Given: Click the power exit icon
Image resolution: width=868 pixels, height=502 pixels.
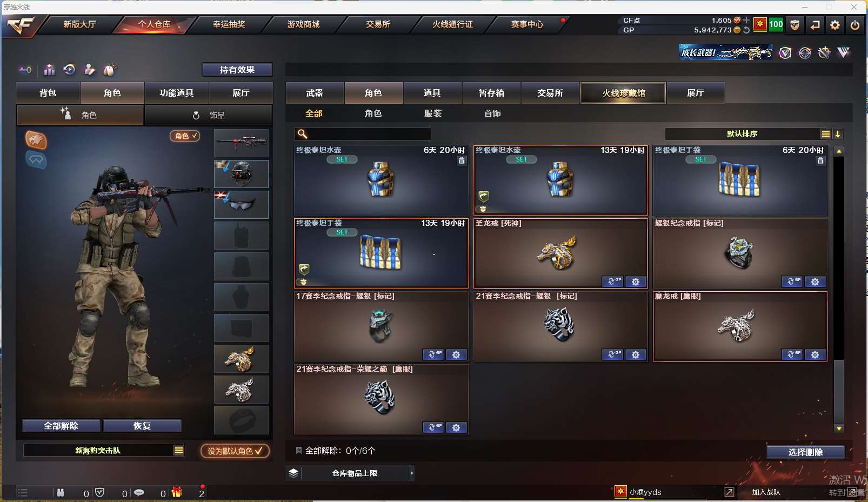Looking at the screenshot, I should tap(855, 25).
